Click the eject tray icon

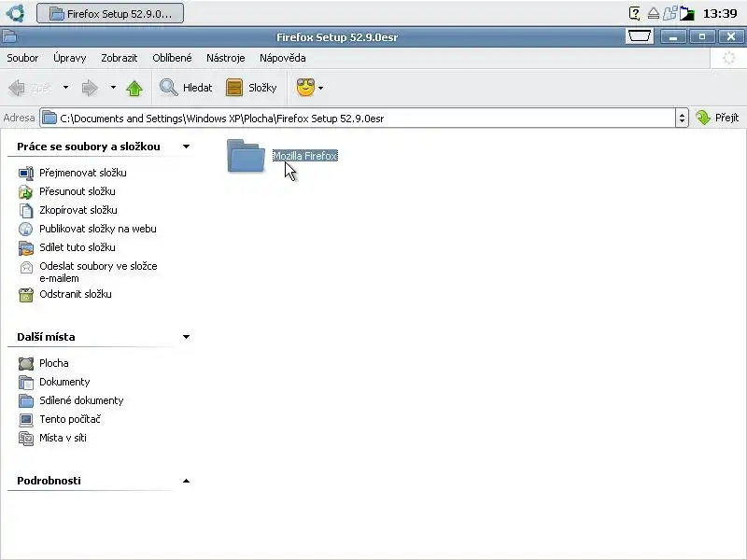point(653,13)
